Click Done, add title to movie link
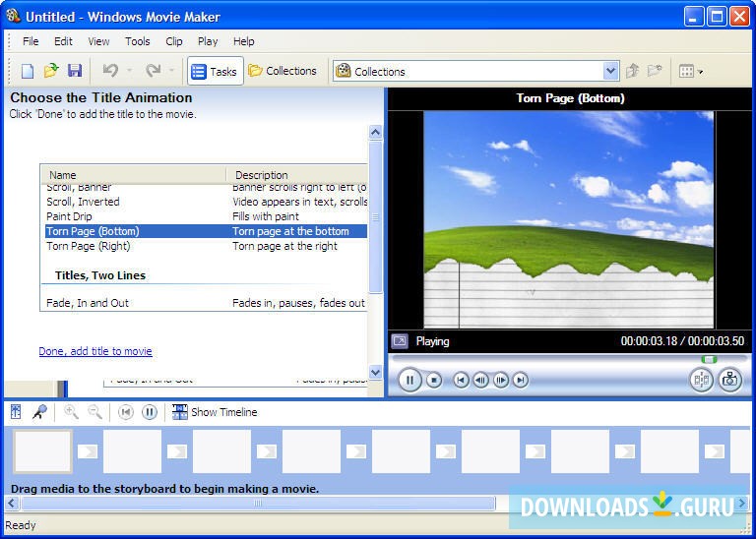756x539 pixels. (95, 351)
